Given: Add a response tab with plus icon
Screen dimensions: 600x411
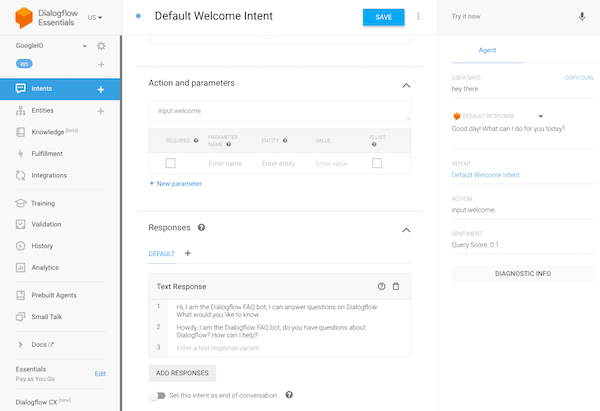Looking at the screenshot, I should [x=187, y=254].
